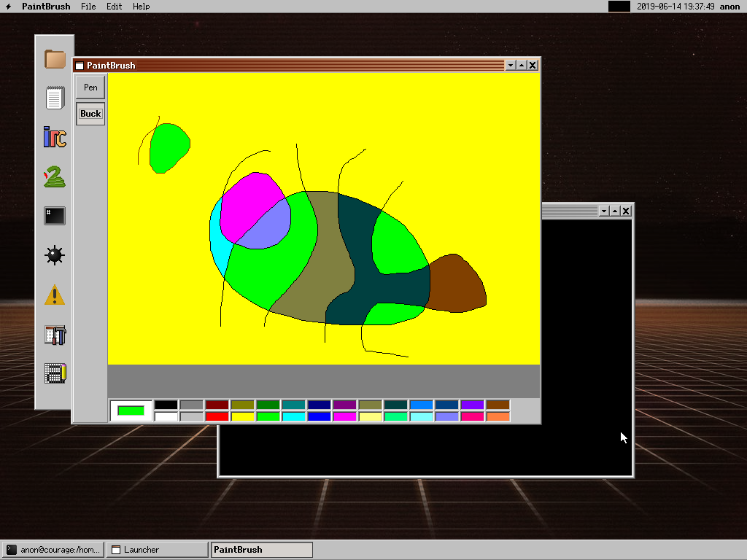Pick the light gray swatch
This screenshot has width=747, height=560.
click(x=192, y=416)
